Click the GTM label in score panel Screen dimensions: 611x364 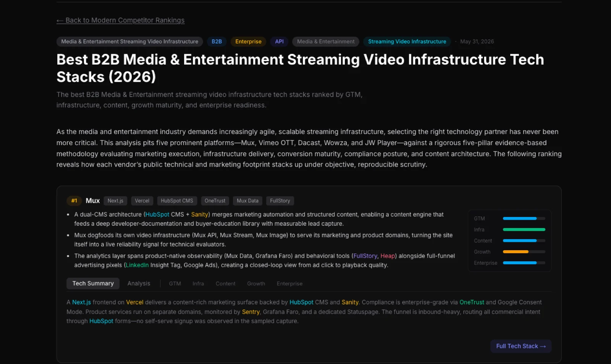479,218
